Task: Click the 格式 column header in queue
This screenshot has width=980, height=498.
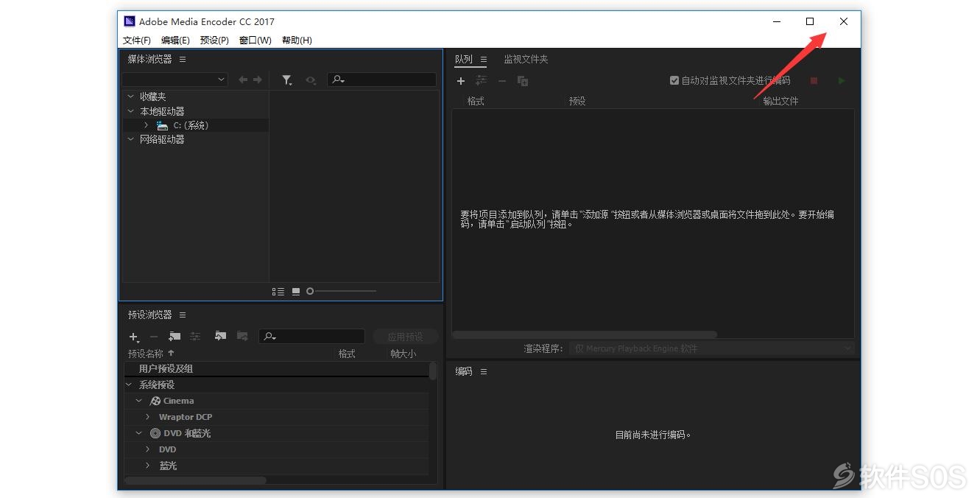Action: [476, 101]
